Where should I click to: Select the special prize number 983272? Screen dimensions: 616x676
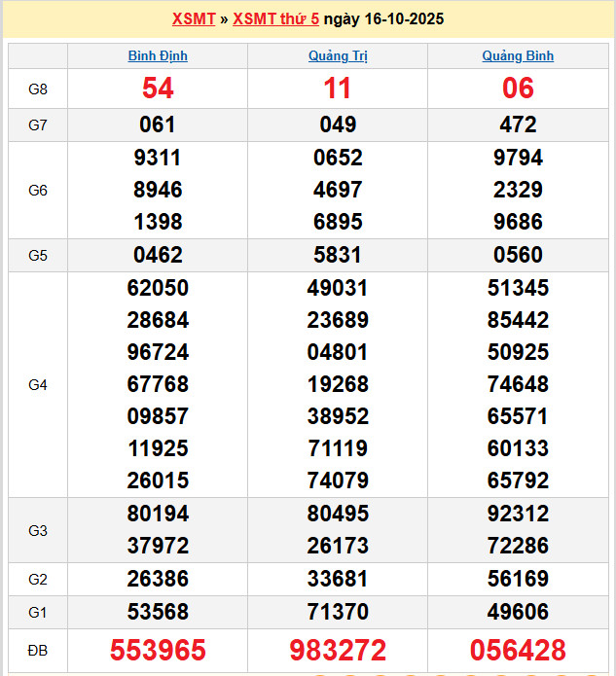click(338, 651)
